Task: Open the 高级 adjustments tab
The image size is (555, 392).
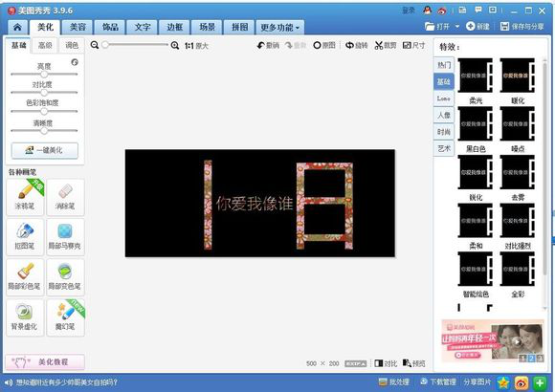Action: [45, 45]
